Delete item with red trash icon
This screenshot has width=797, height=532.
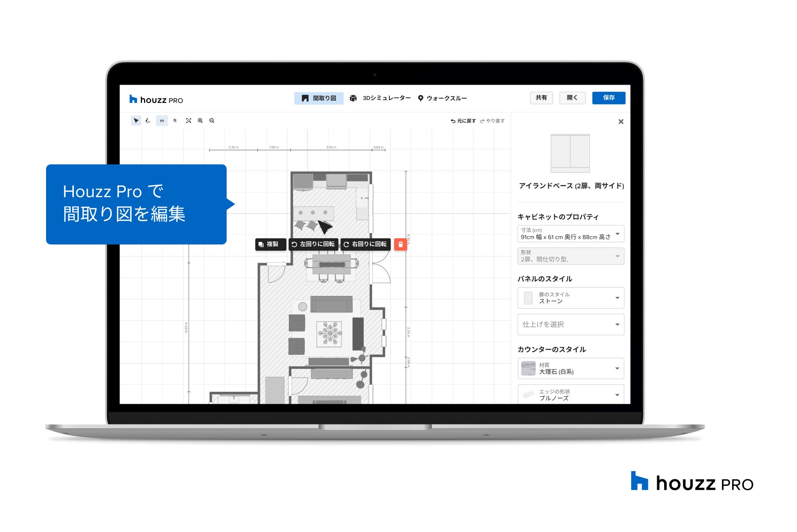[400, 244]
